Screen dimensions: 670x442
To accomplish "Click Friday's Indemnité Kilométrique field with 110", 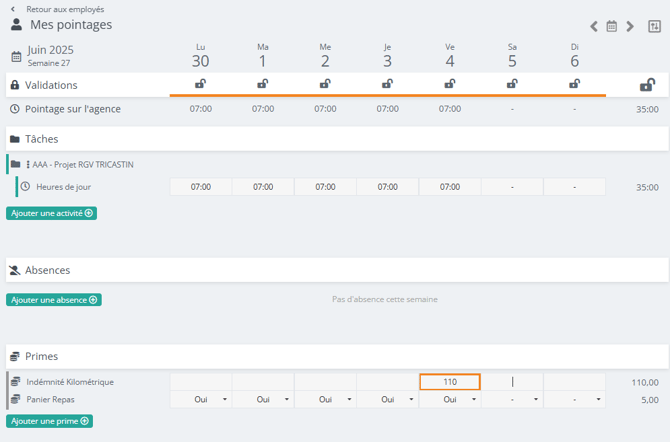I will click(450, 382).
